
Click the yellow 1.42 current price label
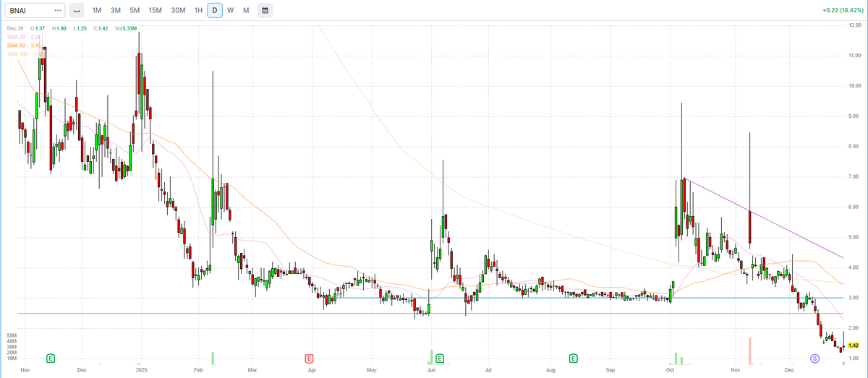coord(853,345)
